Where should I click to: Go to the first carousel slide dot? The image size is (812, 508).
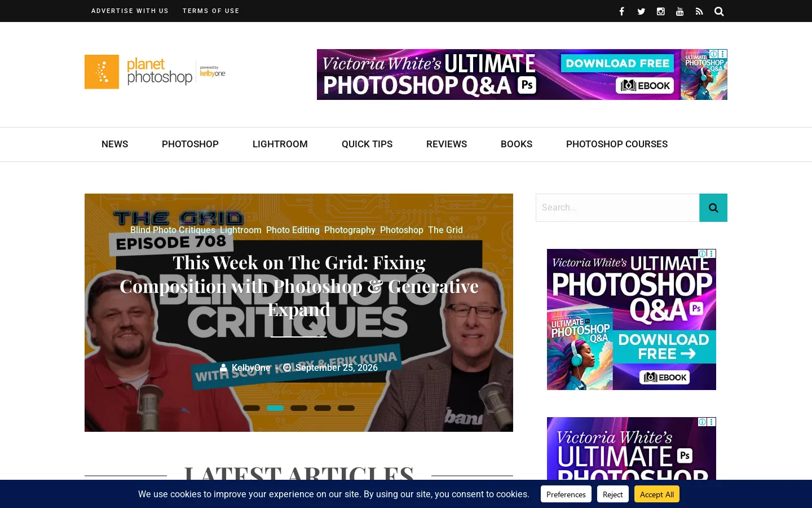pos(251,408)
